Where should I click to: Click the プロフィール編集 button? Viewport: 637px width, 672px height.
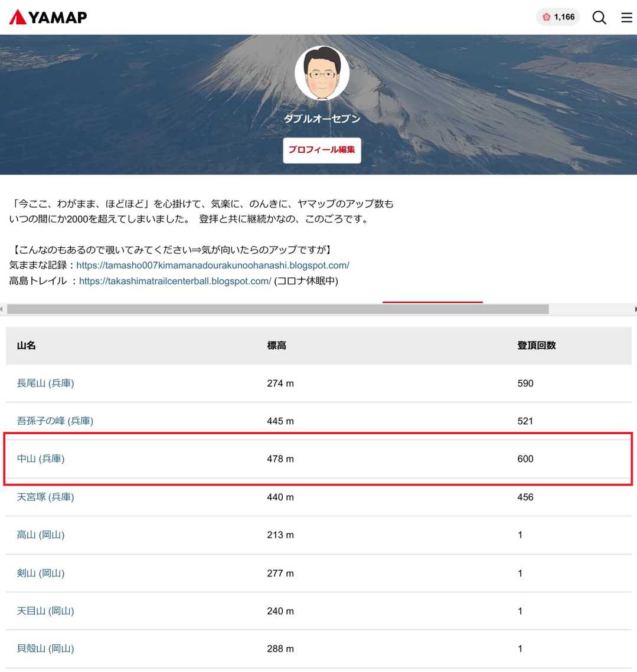coord(322,150)
